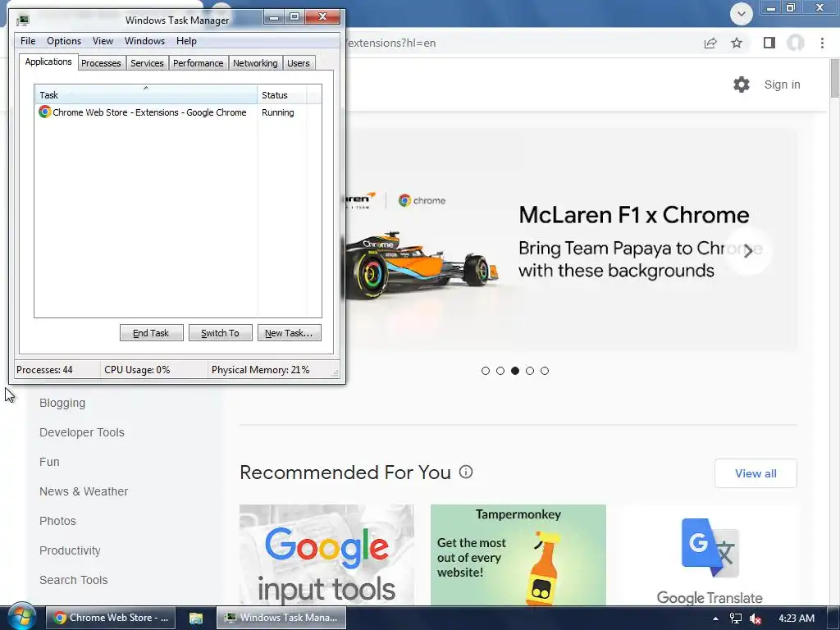Switch to Chrome Web Store taskbar button

coord(112,618)
